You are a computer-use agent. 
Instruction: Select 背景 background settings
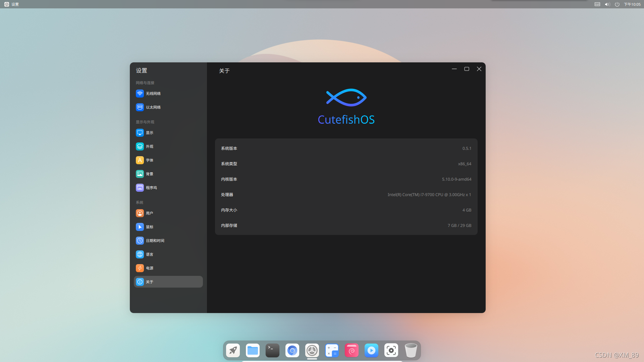149,174
